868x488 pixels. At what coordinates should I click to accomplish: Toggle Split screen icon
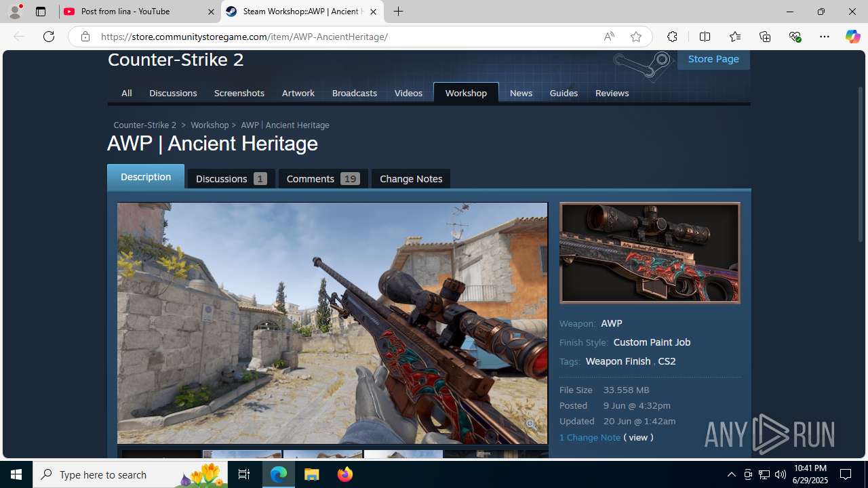(705, 37)
